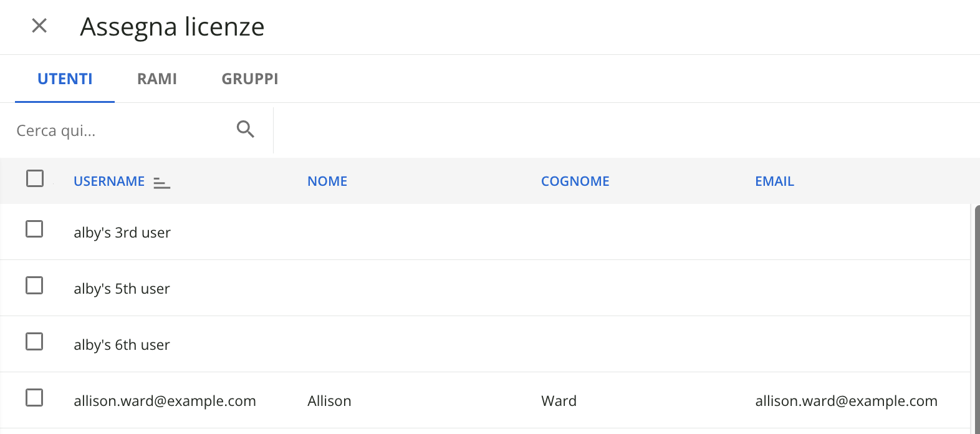
Task: Click the alby's 3rd user username
Action: tap(122, 233)
